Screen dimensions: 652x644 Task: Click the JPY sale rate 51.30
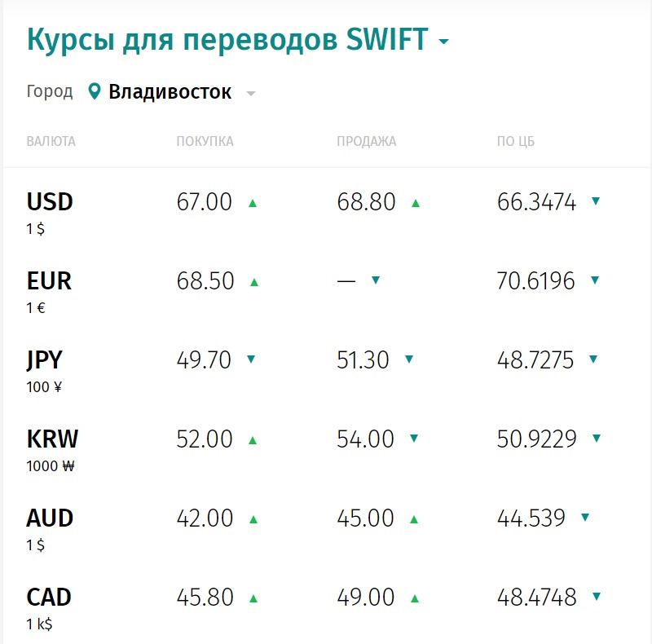pyautogui.click(x=363, y=359)
